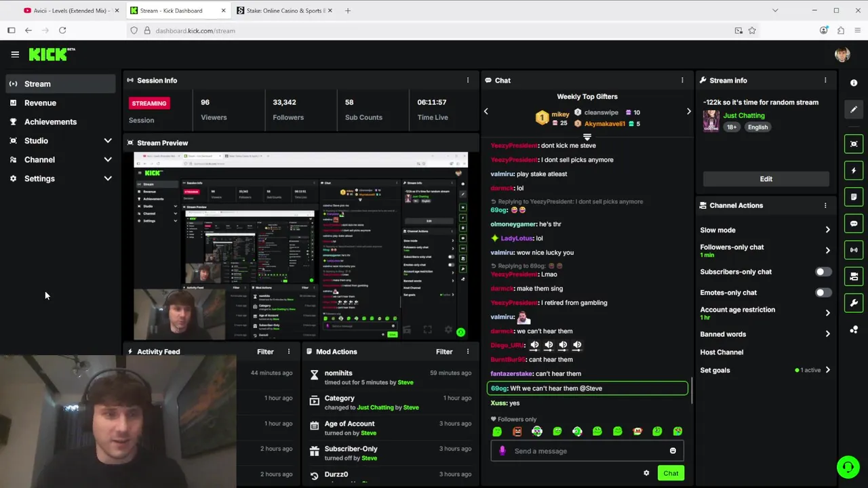
Task: Open nomihits in Mod Actions
Action: (x=338, y=373)
